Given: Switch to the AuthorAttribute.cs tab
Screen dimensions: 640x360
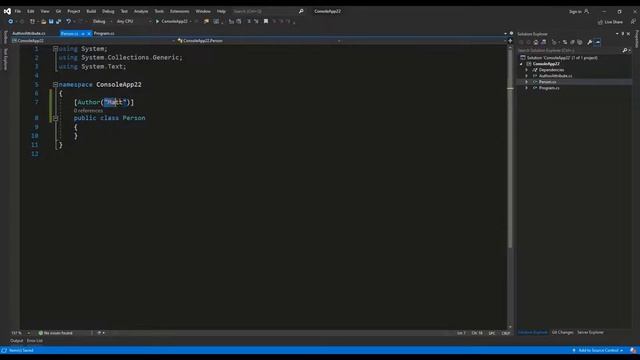Looking at the screenshot, I should tap(29, 33).
